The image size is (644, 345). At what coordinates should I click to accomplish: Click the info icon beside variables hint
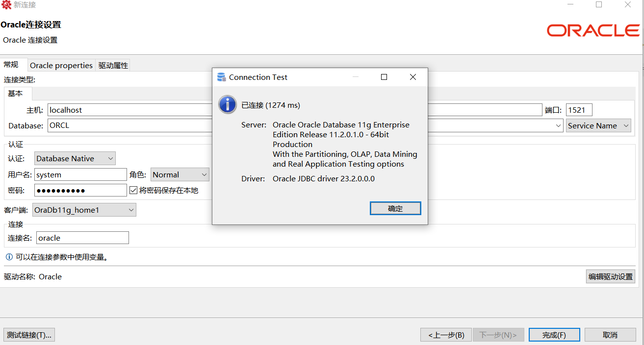9,257
